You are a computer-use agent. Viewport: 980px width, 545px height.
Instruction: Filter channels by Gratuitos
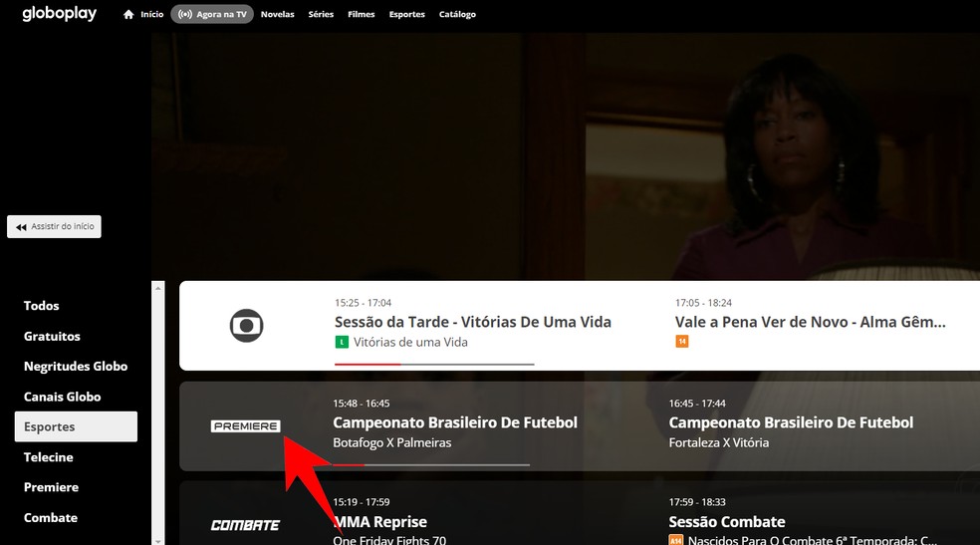52,336
